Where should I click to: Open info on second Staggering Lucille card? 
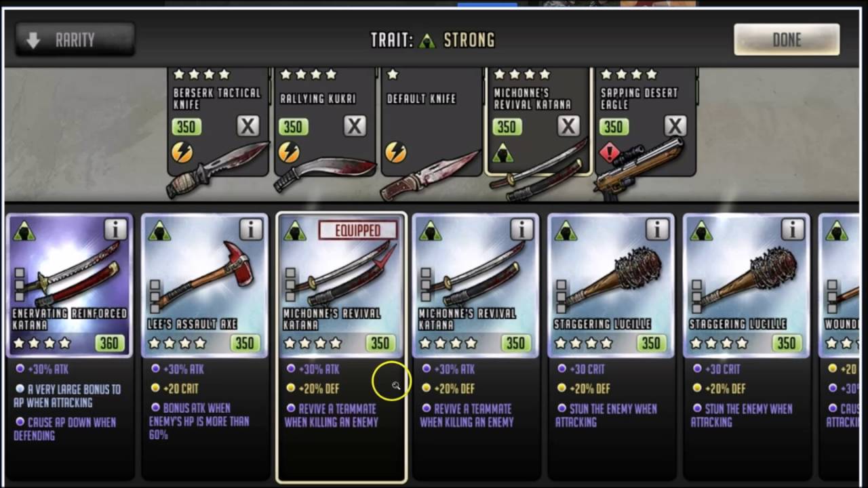793,230
